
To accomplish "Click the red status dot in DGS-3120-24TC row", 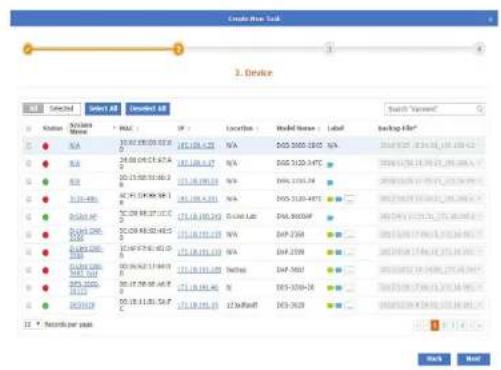I will coord(46,164).
